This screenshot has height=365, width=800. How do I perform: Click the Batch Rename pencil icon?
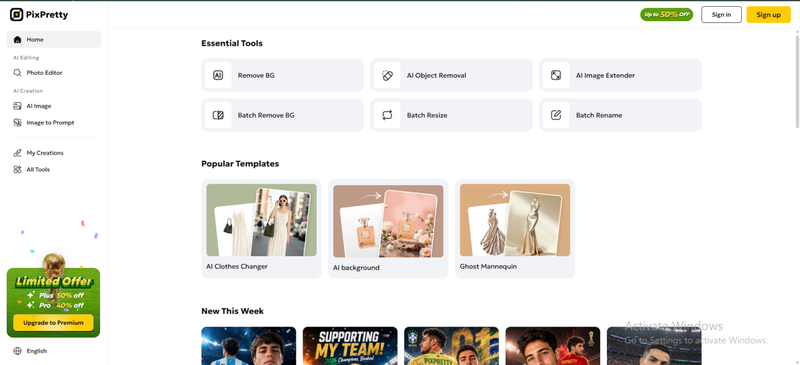(556, 115)
